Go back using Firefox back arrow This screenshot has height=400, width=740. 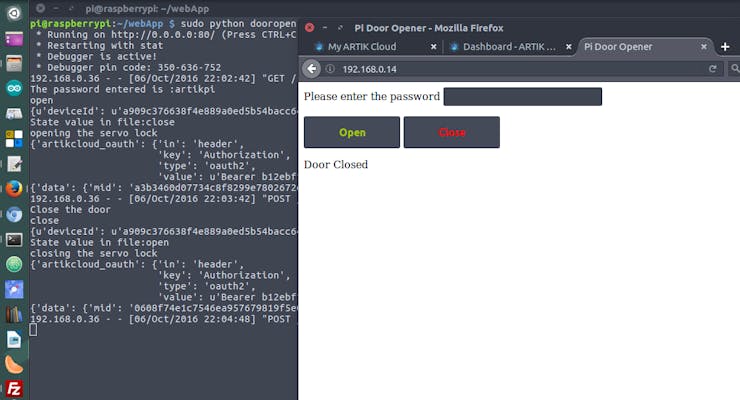pos(311,69)
